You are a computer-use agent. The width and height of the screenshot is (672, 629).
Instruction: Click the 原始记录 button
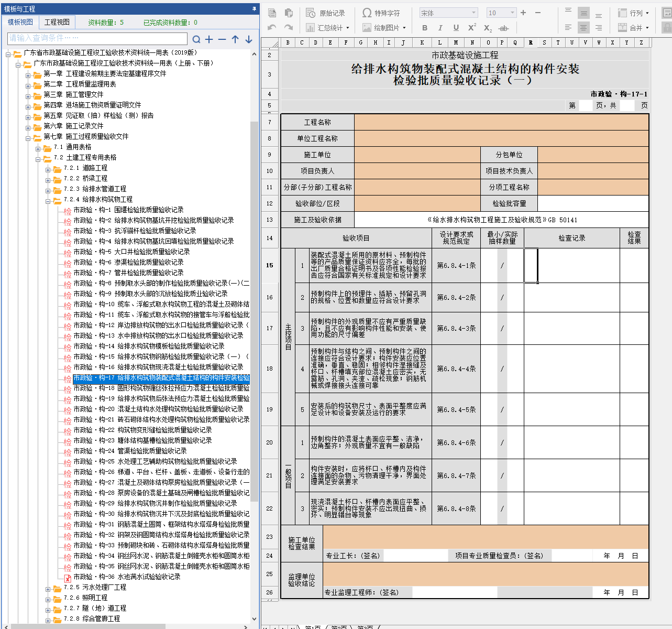click(x=326, y=13)
